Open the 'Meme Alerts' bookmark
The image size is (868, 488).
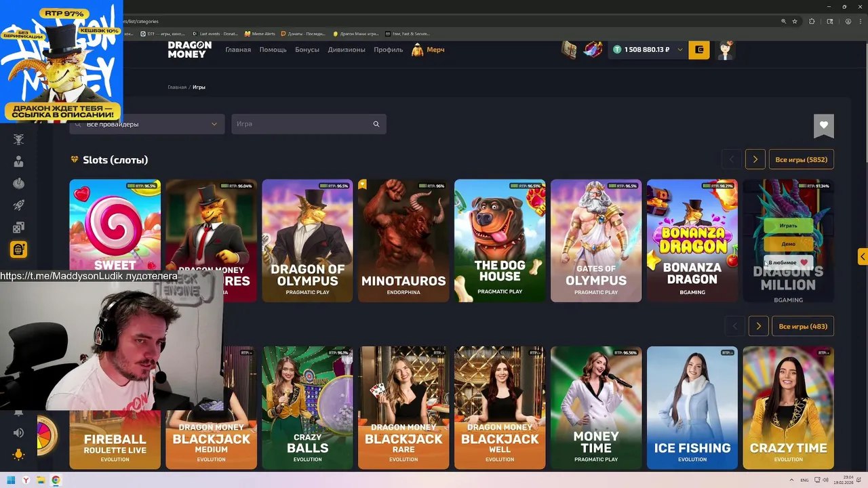(x=260, y=33)
